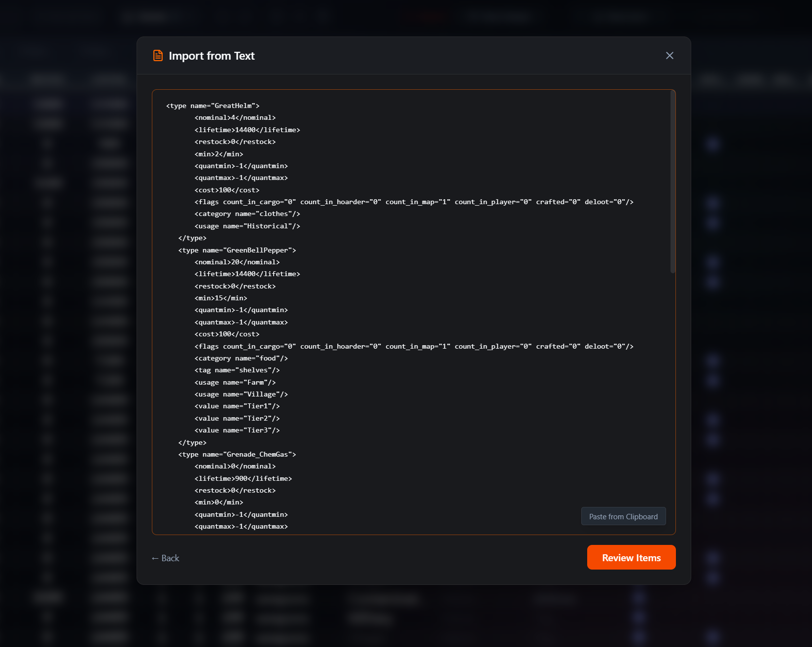Click the lifetime 900 line of Grenade_ChemGas
The image size is (812, 647).
[x=244, y=478]
